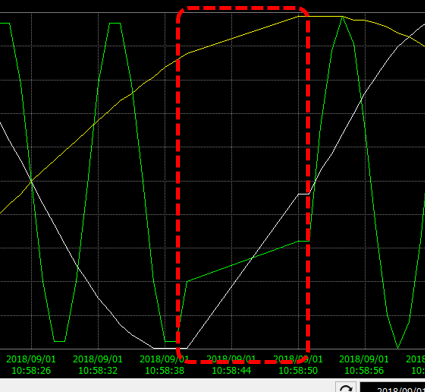The width and height of the screenshot is (425, 392).
Task: Click the date field beside refresh icon
Action: pyautogui.click(x=393, y=388)
